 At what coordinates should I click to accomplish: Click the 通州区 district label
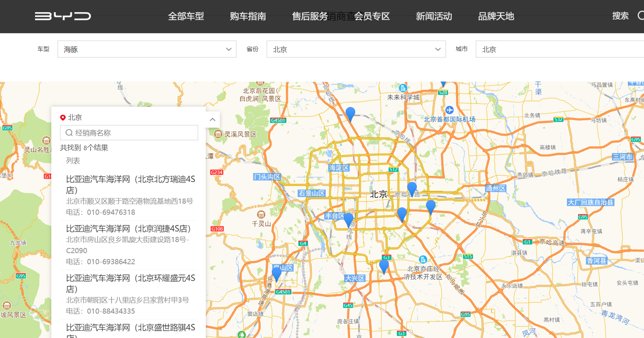coord(496,188)
